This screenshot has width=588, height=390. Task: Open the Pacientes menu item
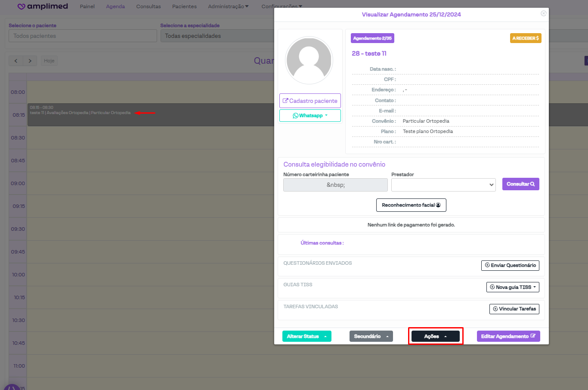click(184, 6)
